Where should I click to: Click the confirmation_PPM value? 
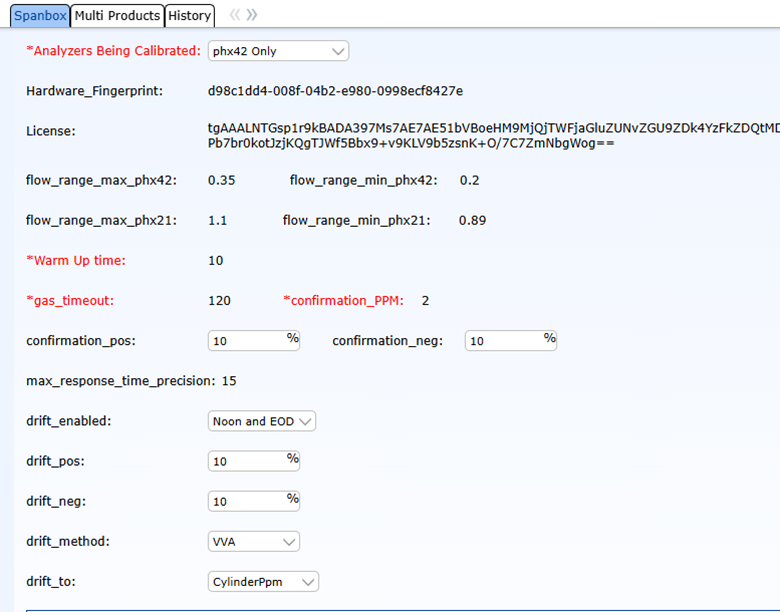(425, 301)
